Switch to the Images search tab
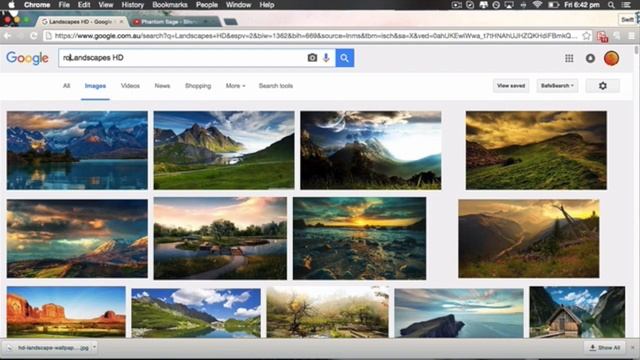The width and height of the screenshot is (640, 360). tap(95, 86)
